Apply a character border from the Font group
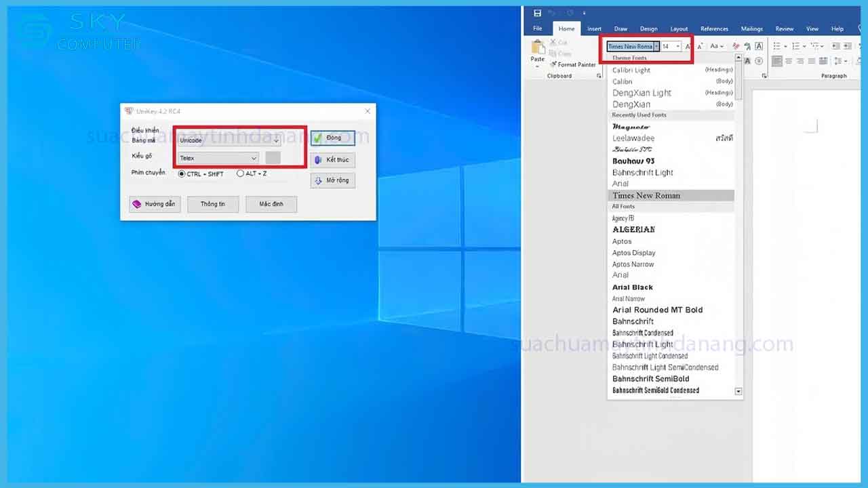 758,46
